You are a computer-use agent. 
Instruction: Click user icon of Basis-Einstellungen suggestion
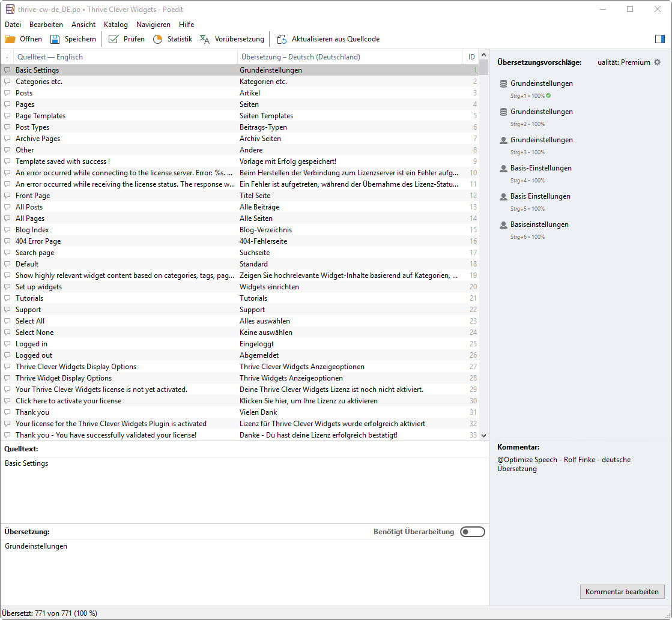point(504,169)
